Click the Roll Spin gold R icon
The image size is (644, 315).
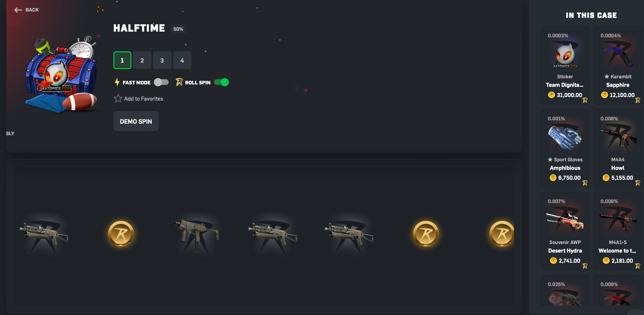click(179, 82)
